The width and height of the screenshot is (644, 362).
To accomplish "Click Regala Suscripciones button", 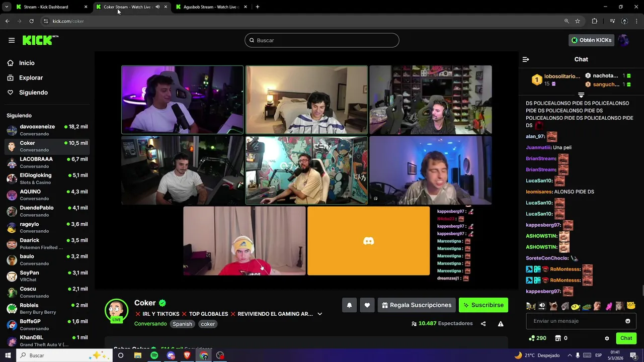I will 417,305.
